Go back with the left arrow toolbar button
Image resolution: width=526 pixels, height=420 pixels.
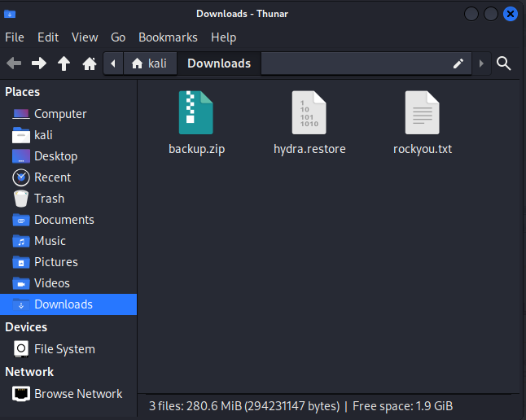tap(14, 63)
